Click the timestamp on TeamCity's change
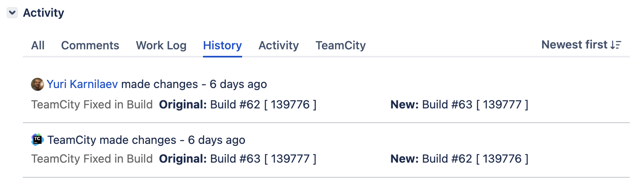The height and width of the screenshot is (194, 644). (216, 140)
